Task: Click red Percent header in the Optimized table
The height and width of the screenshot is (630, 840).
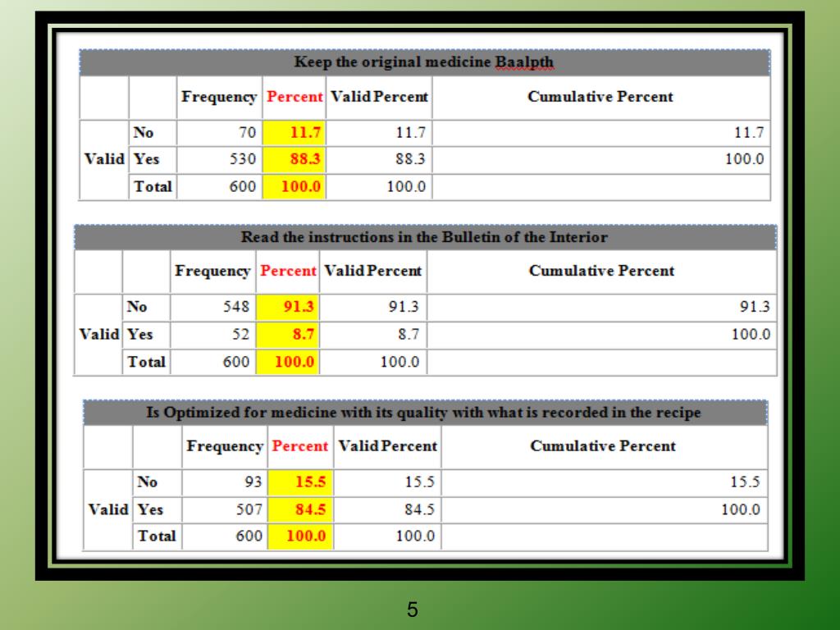Action: (300, 446)
